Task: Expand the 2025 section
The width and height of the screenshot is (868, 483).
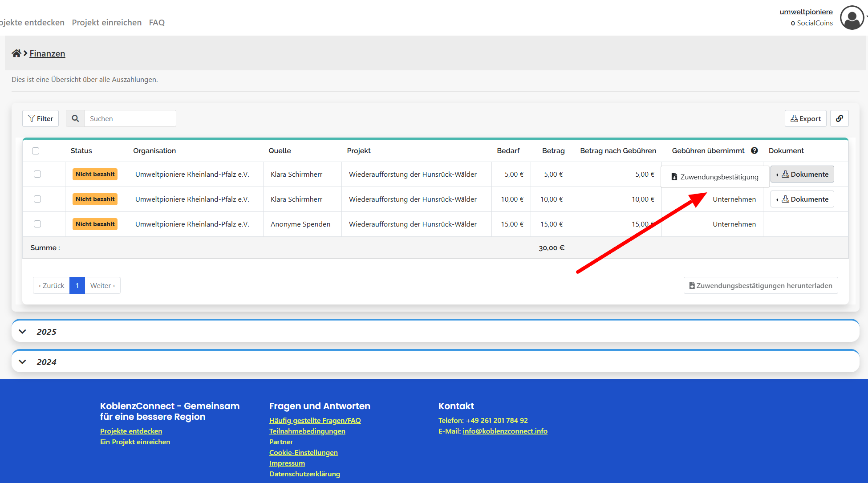Action: tap(23, 332)
